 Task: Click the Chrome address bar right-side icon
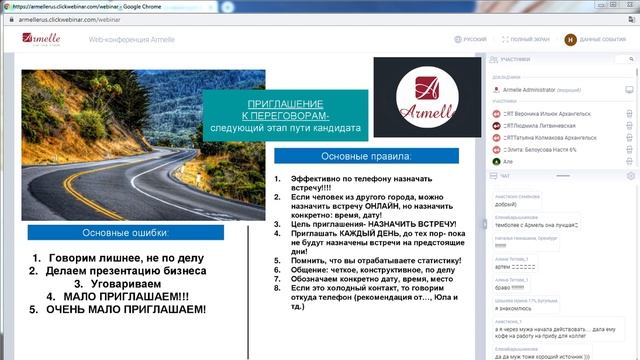pyautogui.click(x=631, y=19)
